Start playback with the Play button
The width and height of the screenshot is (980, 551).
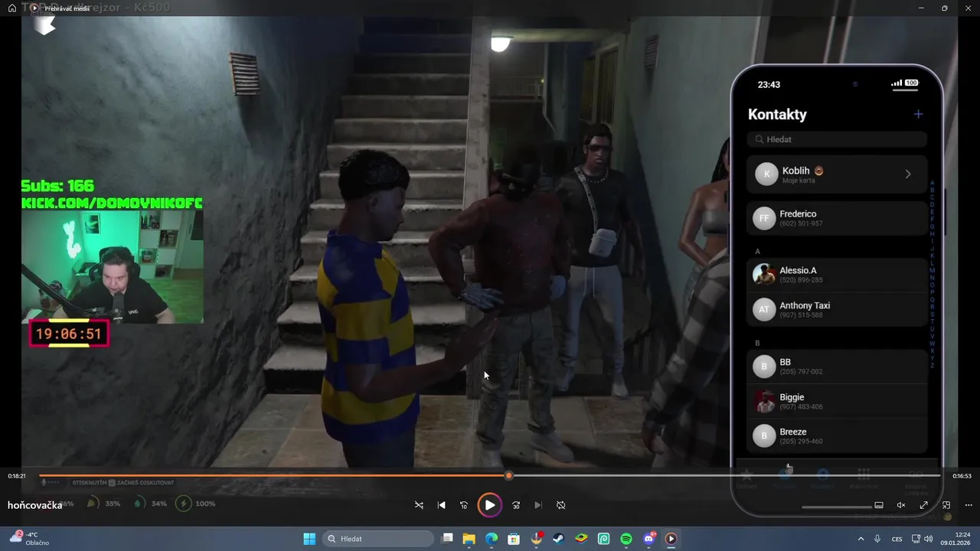[x=489, y=505]
